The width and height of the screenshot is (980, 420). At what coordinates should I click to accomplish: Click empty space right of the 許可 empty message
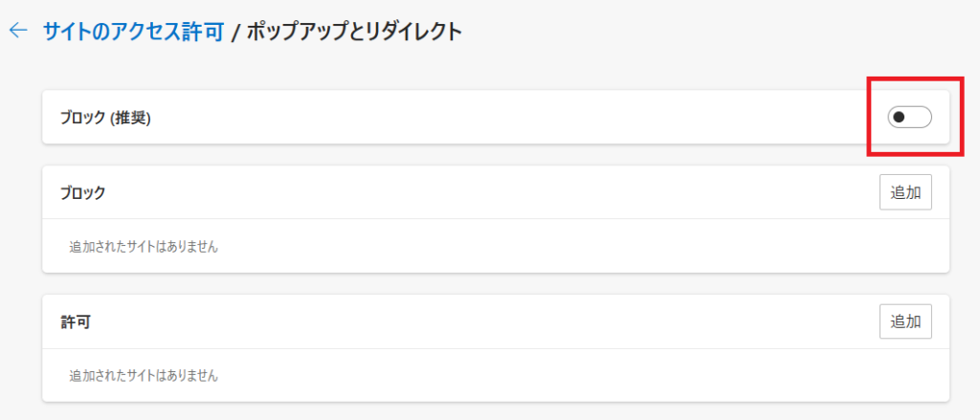coord(574,376)
